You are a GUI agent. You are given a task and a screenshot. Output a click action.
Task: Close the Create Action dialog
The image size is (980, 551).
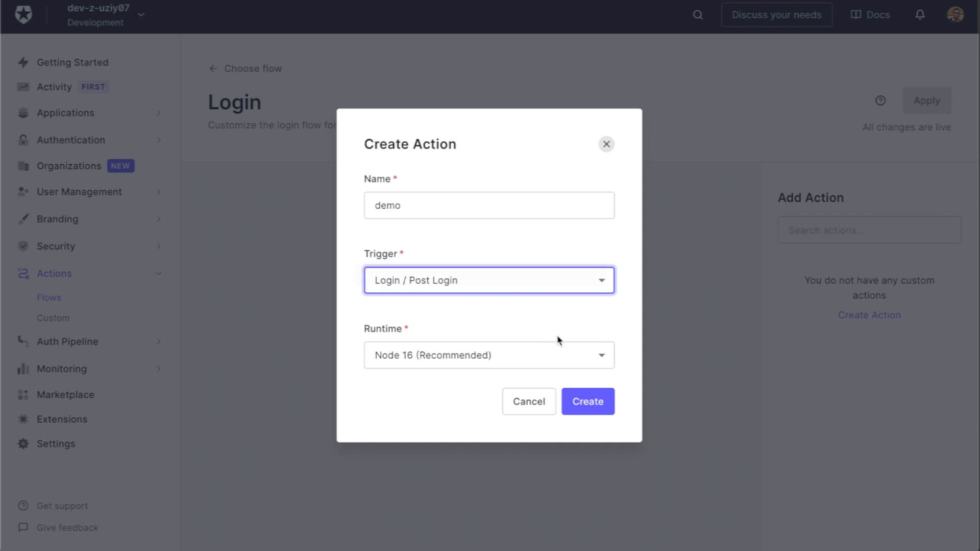click(x=606, y=144)
